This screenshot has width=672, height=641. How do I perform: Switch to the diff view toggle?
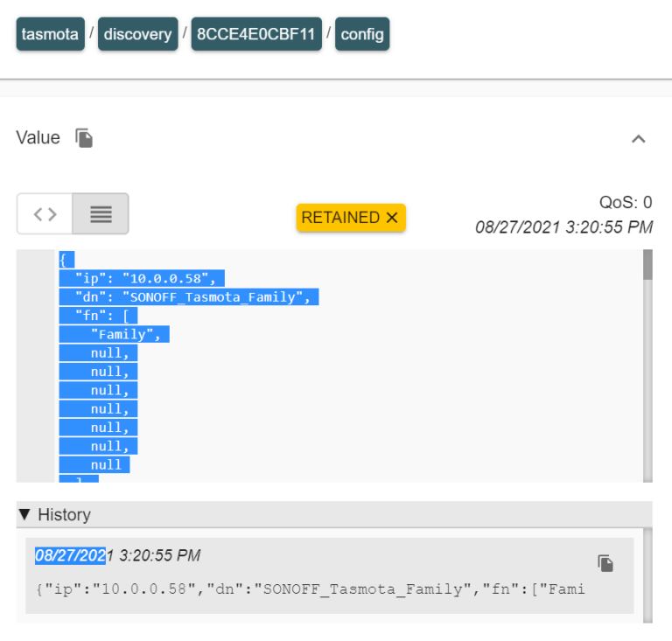point(45,214)
